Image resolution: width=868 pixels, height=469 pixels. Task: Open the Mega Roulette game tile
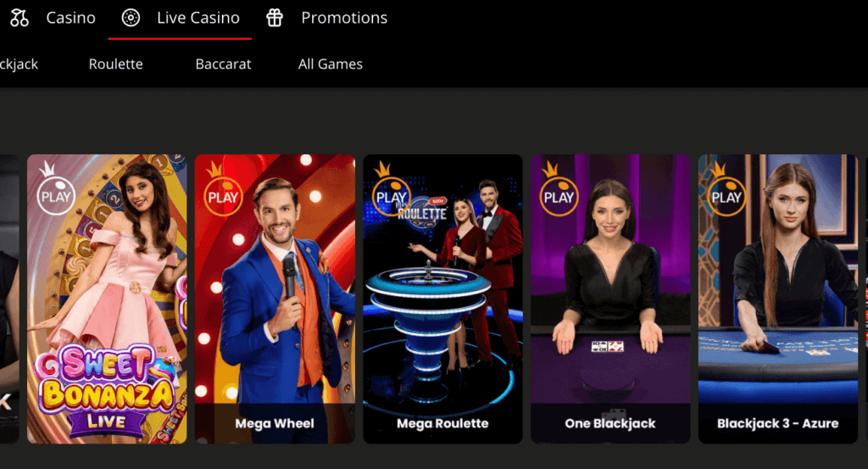pyautogui.click(x=442, y=299)
